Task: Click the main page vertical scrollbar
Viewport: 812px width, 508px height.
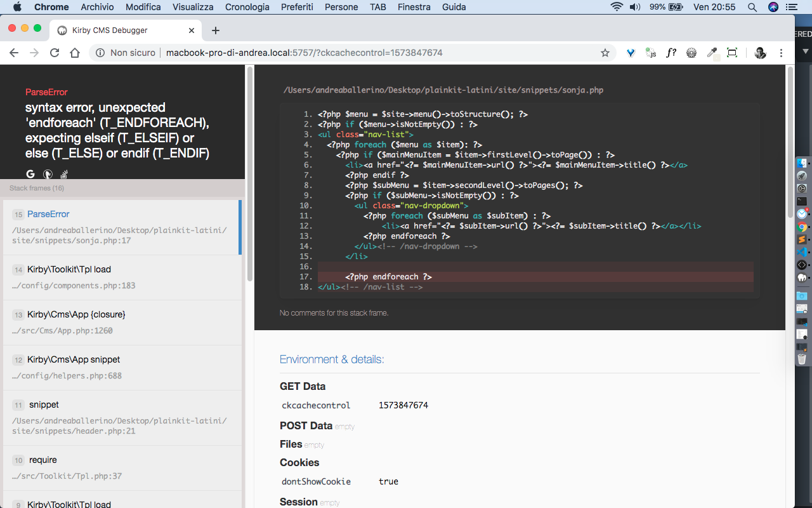Action: click(790, 142)
